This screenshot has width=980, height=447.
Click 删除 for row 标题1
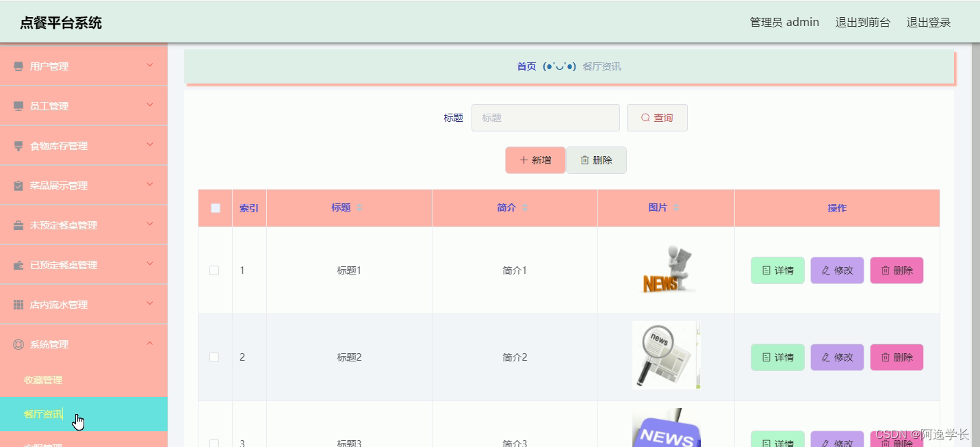click(x=897, y=270)
